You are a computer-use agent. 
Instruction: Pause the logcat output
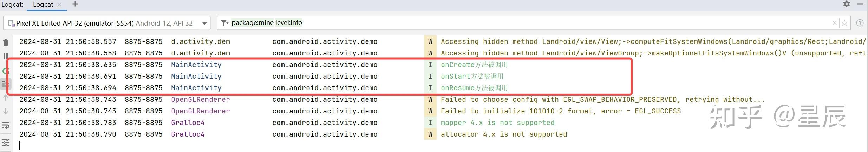(6, 56)
